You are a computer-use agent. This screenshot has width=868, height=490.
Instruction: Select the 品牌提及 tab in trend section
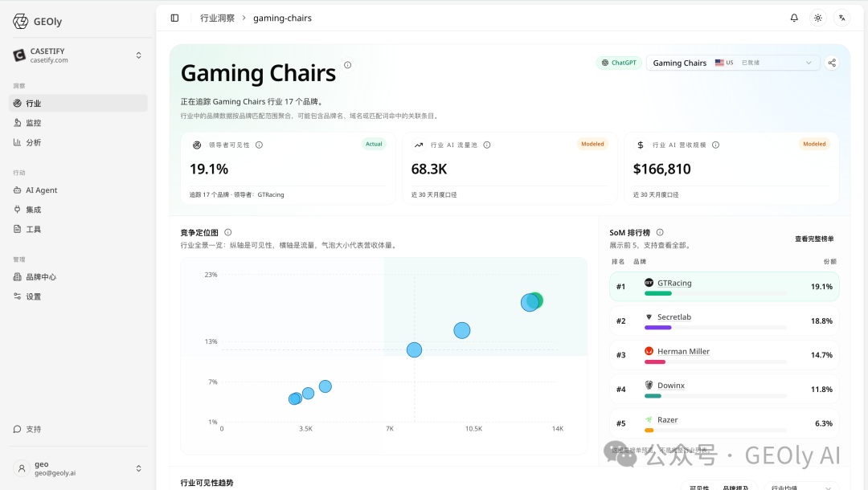pyautogui.click(x=735, y=488)
